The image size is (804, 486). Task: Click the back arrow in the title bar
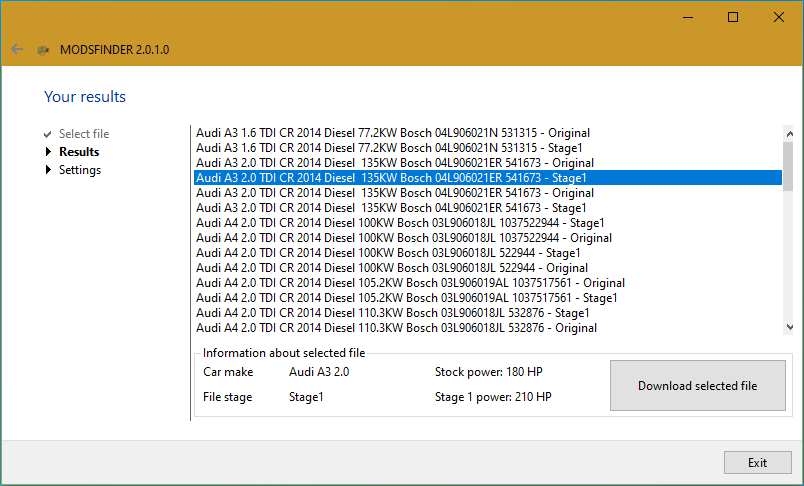click(x=17, y=49)
